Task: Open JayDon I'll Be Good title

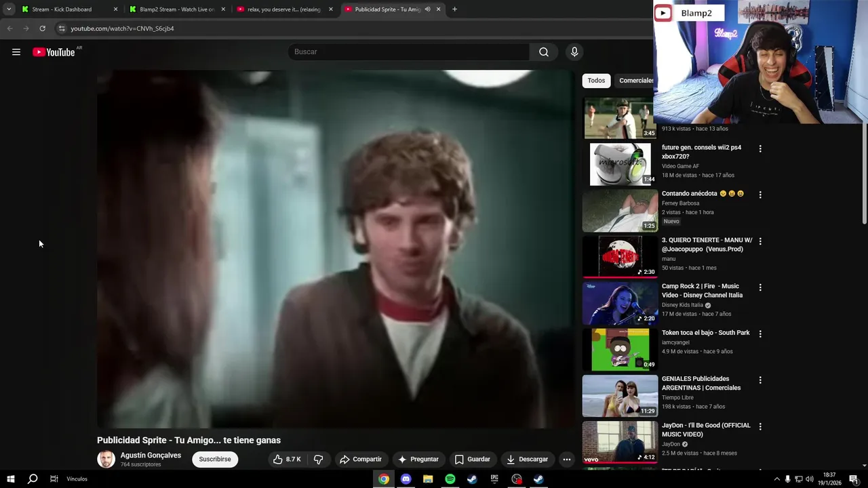Action: (x=706, y=430)
